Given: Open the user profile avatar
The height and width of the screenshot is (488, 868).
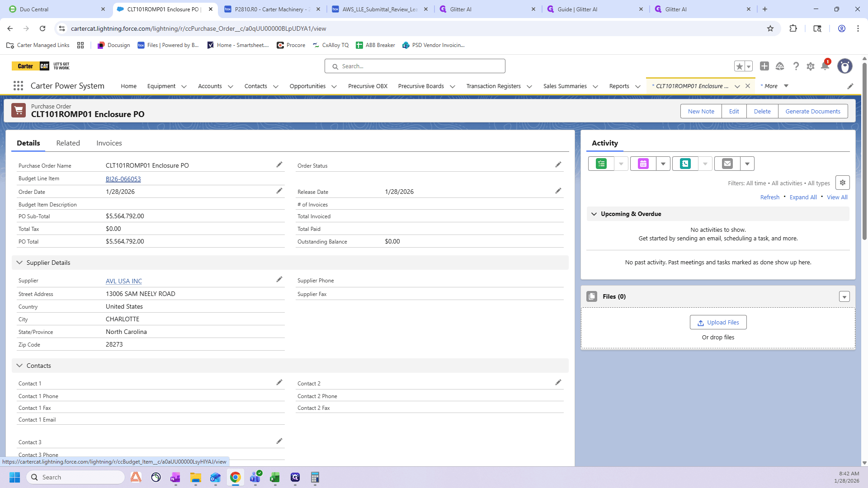Looking at the screenshot, I should [x=844, y=66].
